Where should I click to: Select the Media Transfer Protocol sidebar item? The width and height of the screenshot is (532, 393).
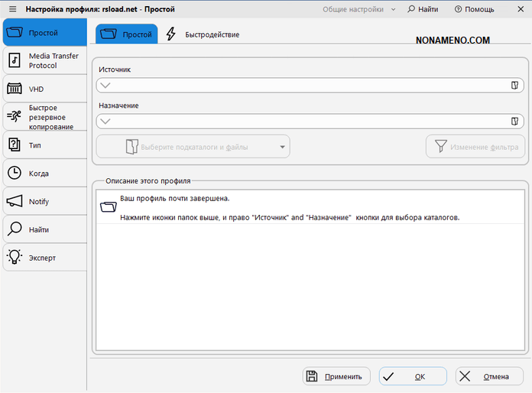tap(44, 61)
